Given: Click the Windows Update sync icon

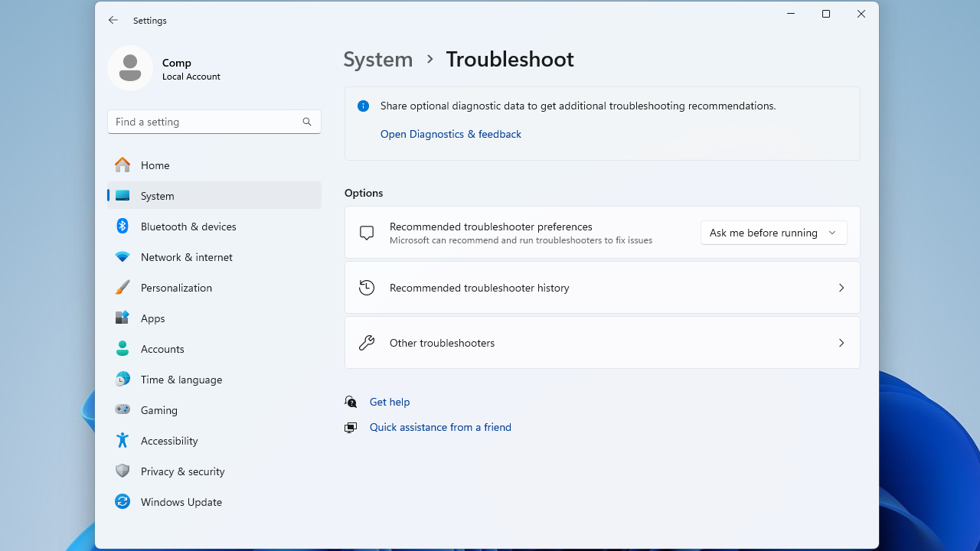Looking at the screenshot, I should [122, 502].
